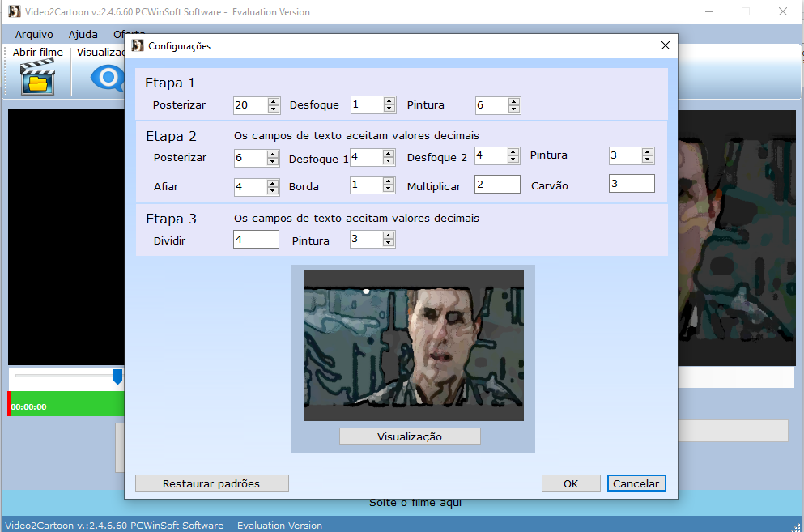Decrease Etapa 2 Posterizar with down arrow
804x532 pixels.
(274, 162)
